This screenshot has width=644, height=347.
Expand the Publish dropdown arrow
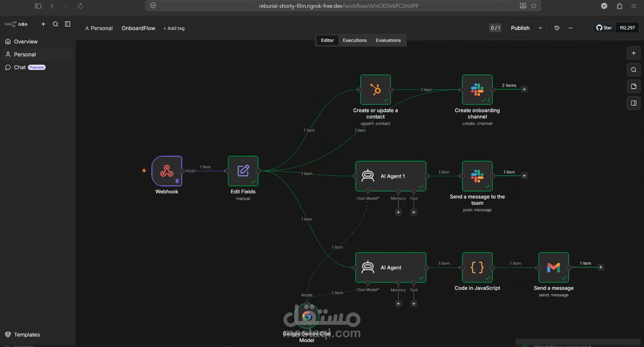540,28
